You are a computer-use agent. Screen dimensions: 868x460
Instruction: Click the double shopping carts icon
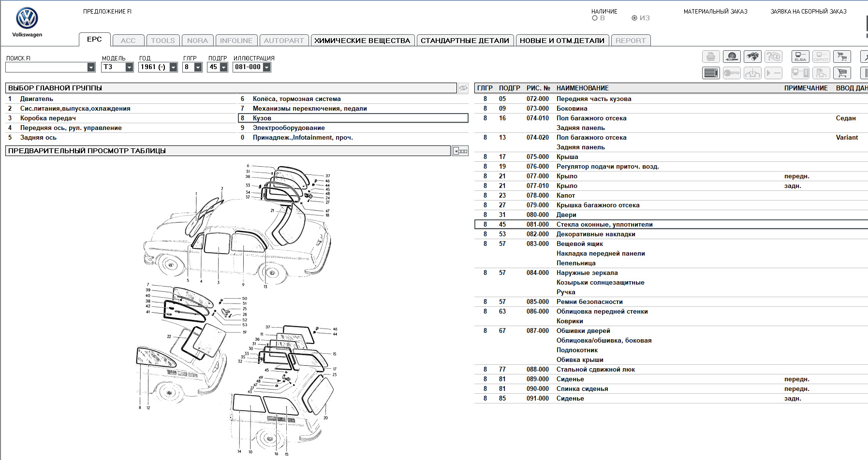coord(842,57)
